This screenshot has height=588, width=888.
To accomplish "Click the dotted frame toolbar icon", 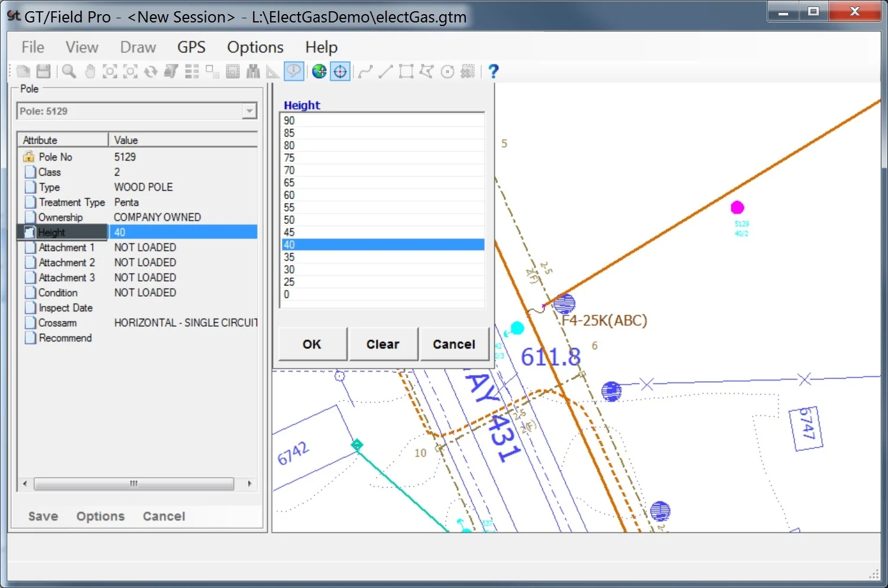I will coord(233,72).
